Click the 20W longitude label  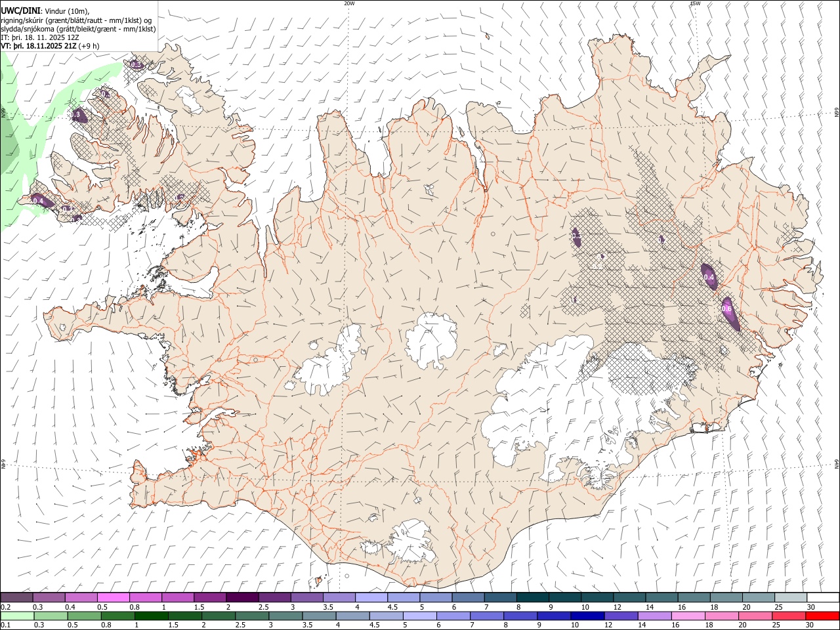(349, 3)
